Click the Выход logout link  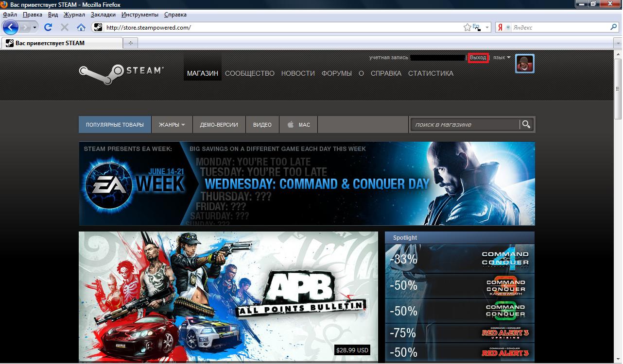(x=478, y=58)
